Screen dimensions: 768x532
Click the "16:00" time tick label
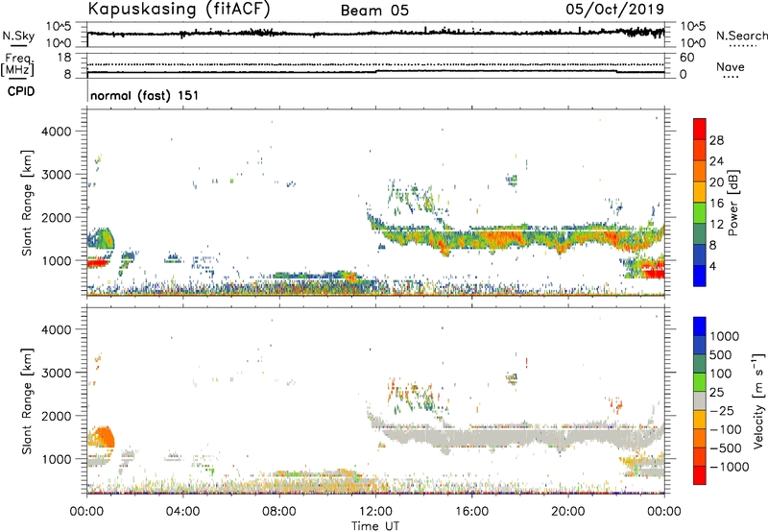click(471, 512)
